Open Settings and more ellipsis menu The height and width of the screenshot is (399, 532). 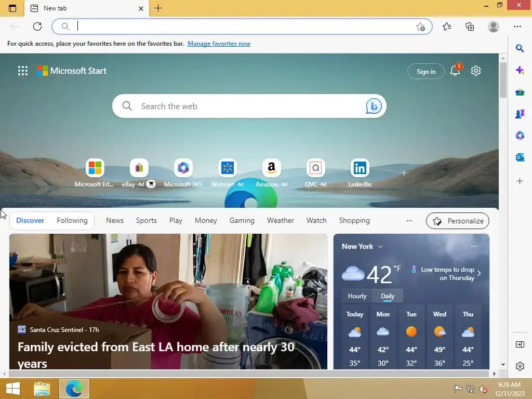(517, 26)
